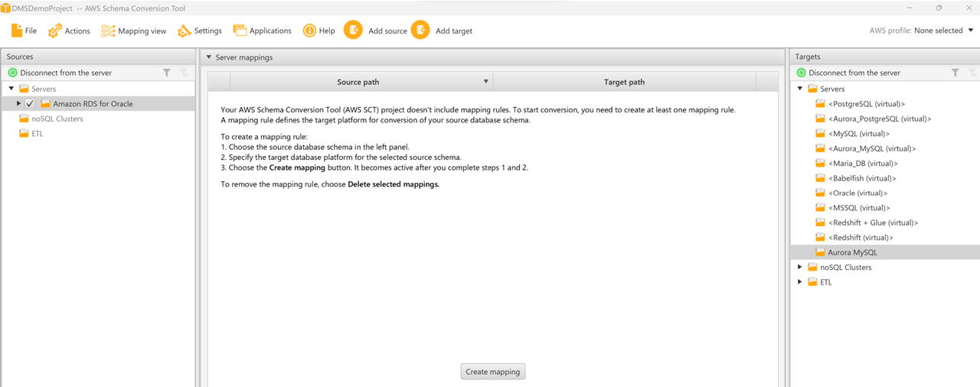Click the Servers folder icon in Sources
Image resolution: width=980 pixels, height=387 pixels.
point(24,89)
